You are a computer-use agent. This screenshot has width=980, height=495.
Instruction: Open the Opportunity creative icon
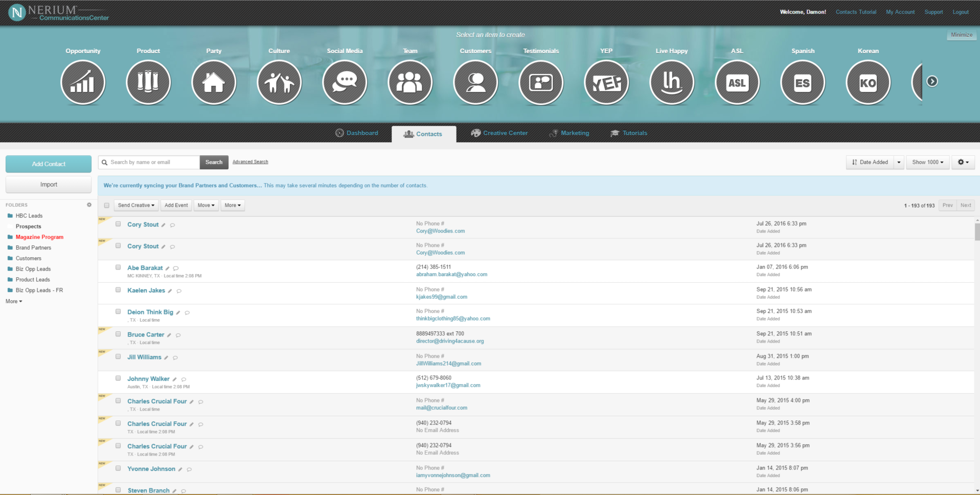tap(83, 82)
